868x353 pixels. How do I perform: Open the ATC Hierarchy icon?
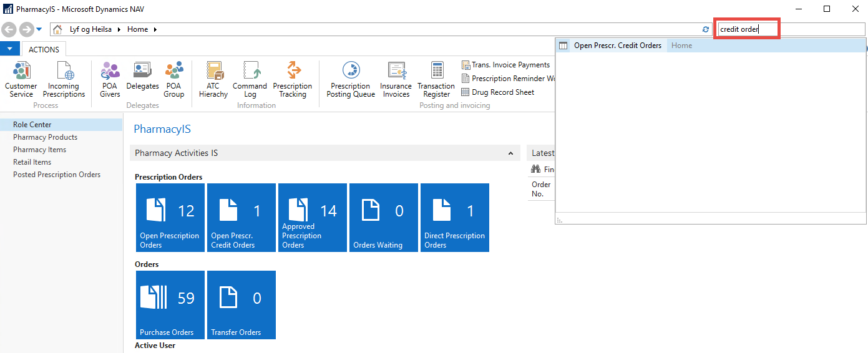coord(213,79)
